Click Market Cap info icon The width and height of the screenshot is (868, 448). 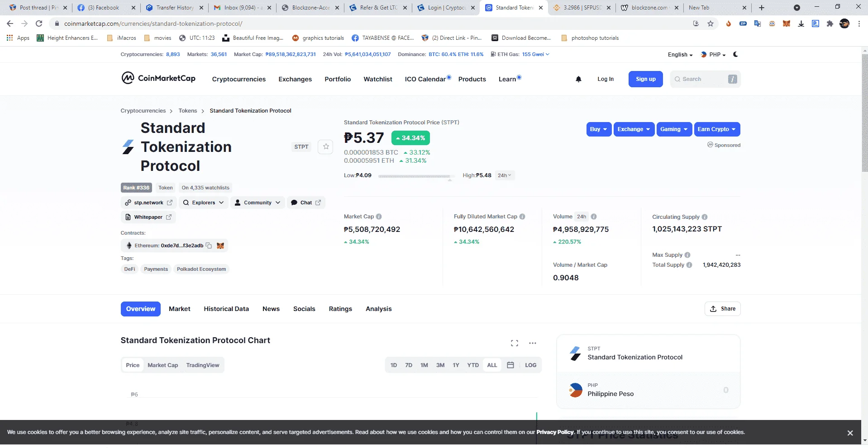379,217
